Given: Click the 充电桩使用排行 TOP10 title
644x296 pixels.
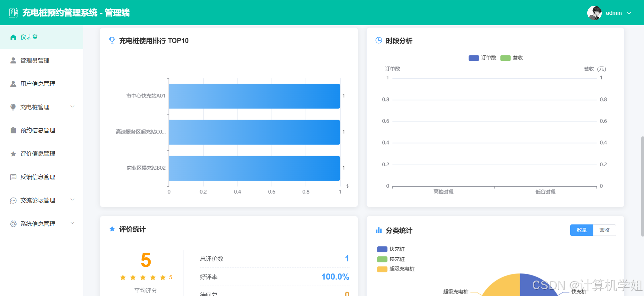Looking at the screenshot, I should pyautogui.click(x=154, y=41).
